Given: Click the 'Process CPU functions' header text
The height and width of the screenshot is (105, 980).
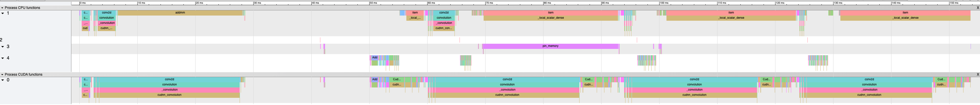Looking at the screenshot, I should coord(22,8).
